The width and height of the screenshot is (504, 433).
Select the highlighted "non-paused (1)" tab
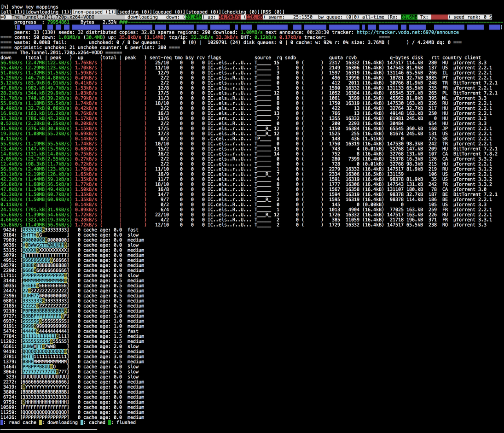click(x=94, y=12)
